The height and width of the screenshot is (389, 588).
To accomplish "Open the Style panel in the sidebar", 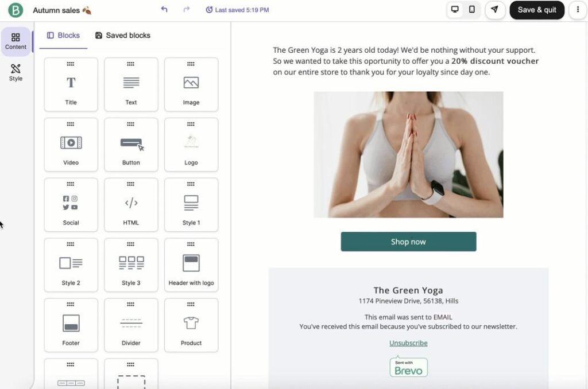I will click(16, 72).
